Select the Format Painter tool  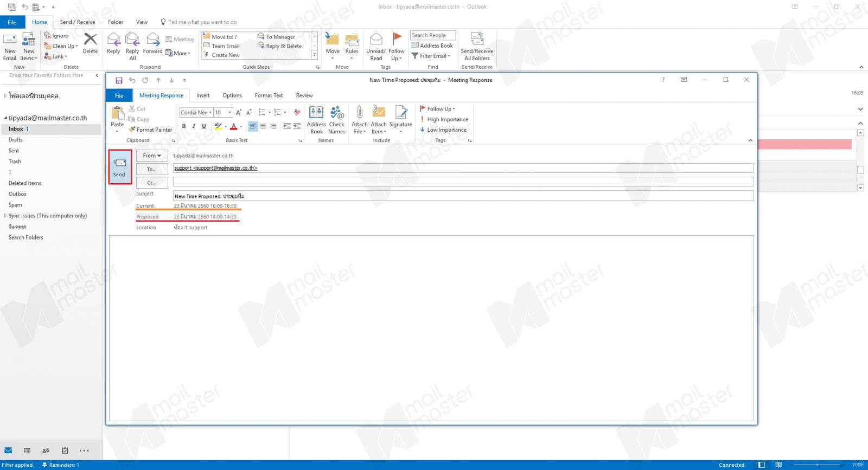(x=150, y=130)
